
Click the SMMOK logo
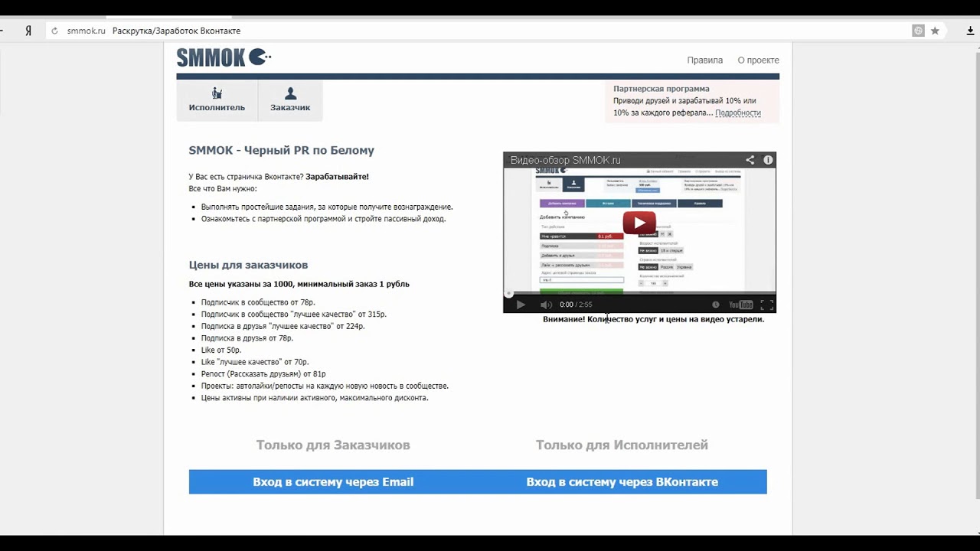click(x=224, y=57)
